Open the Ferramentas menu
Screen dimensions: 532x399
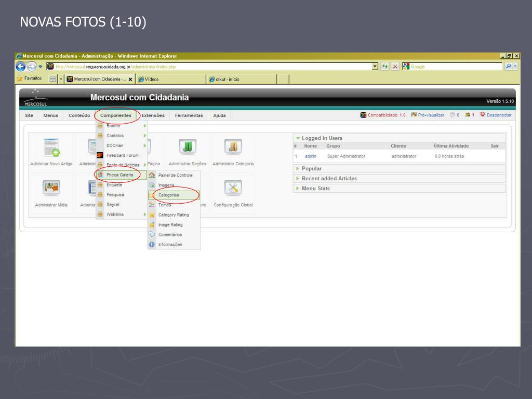189,115
